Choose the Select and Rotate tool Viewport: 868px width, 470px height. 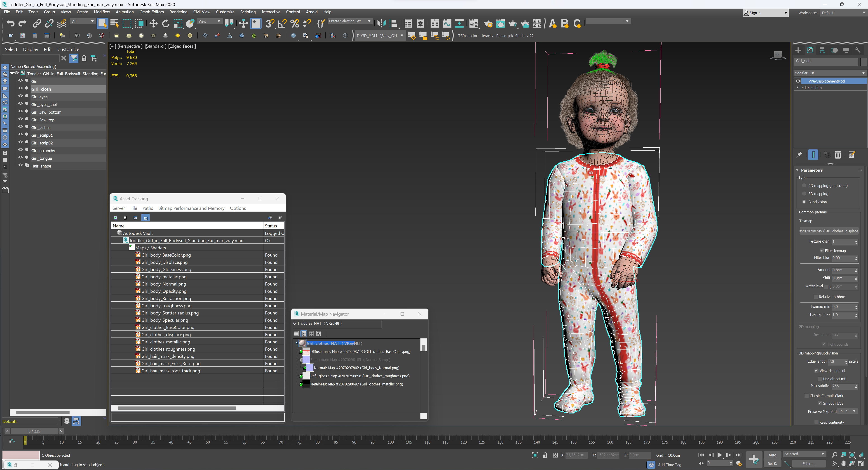[x=165, y=23]
